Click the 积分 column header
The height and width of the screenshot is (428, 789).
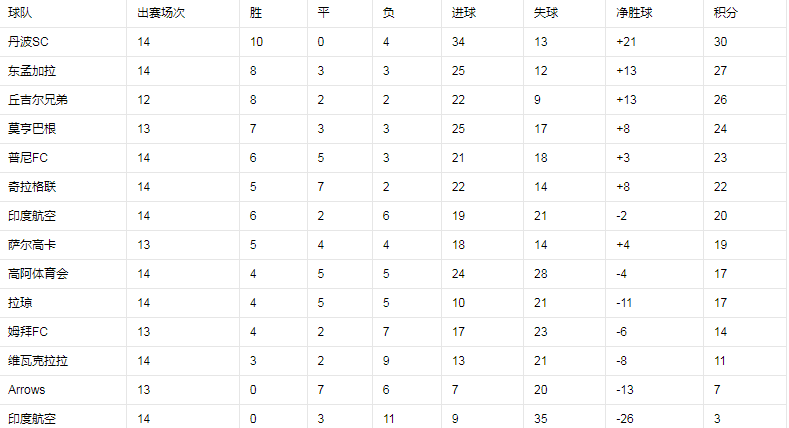coord(726,13)
